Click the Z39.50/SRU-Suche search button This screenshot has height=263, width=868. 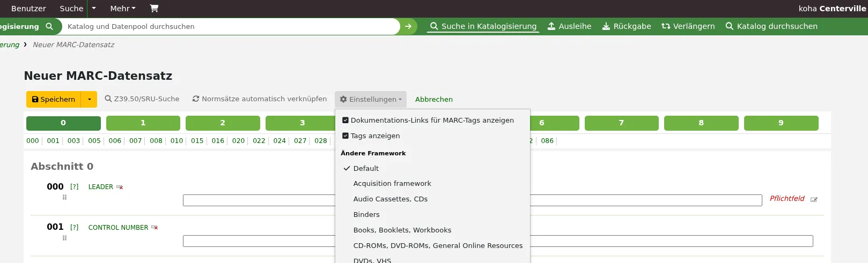142,99
